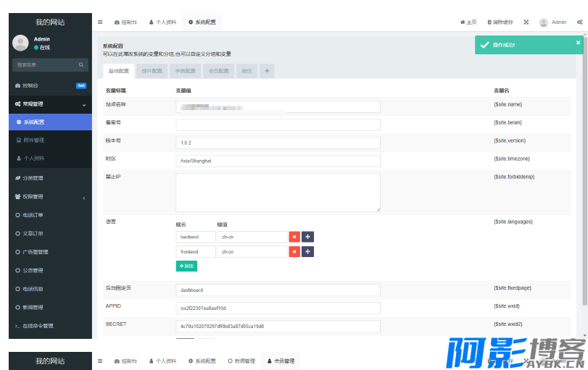The width and height of the screenshot is (588, 370).
Task: Click the 清除缓存 clear cache link
Action: click(500, 22)
